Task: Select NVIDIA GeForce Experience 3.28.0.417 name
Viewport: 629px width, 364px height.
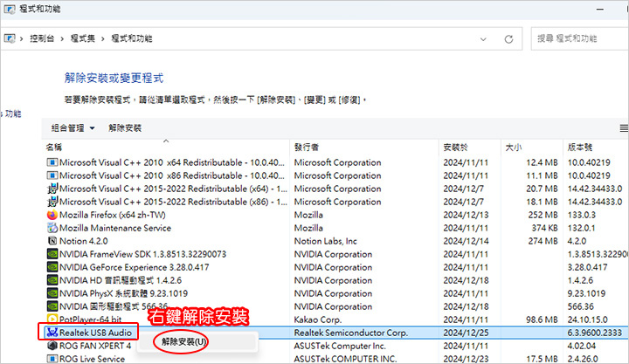Action: pos(134,267)
